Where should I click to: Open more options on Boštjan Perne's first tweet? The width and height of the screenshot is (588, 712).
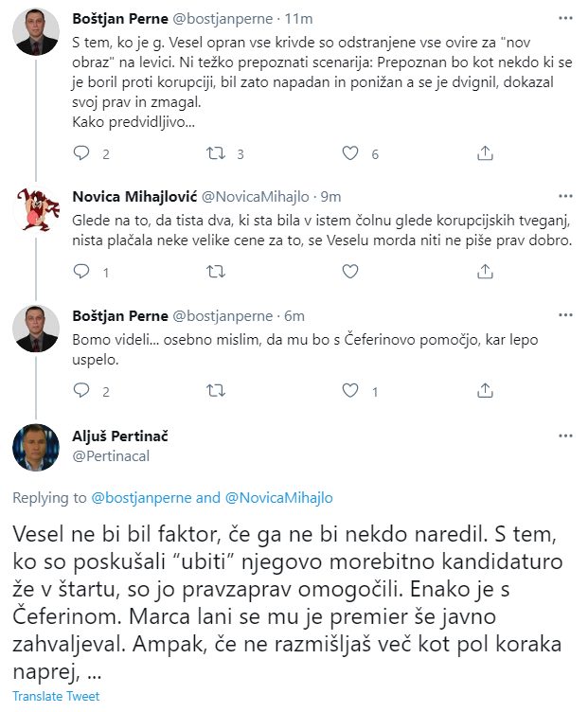point(565,18)
